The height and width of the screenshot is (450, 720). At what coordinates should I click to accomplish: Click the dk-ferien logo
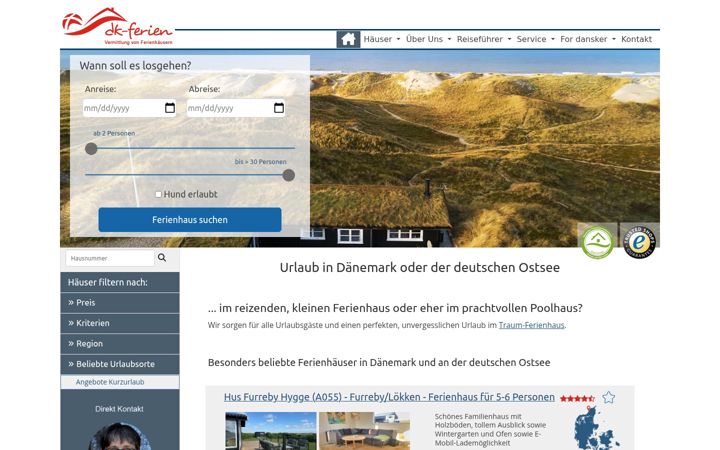[118, 26]
